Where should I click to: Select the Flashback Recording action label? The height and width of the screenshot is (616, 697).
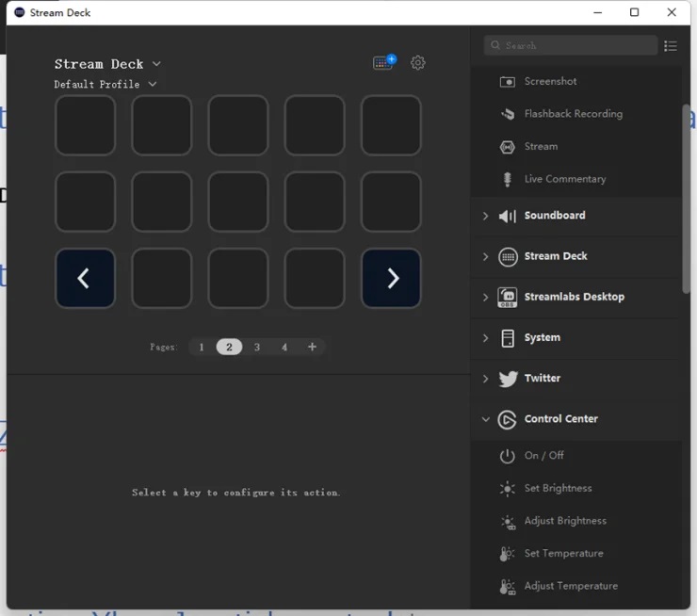[574, 114]
